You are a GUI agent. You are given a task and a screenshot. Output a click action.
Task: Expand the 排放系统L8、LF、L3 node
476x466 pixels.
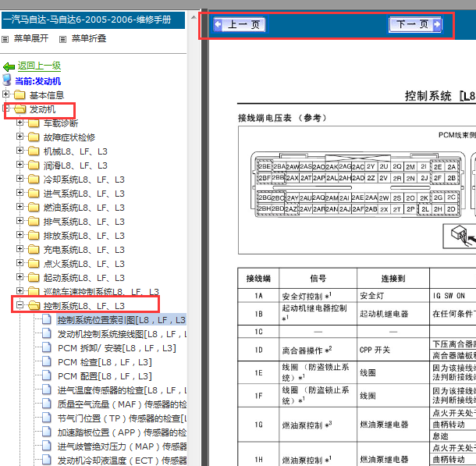point(20,235)
